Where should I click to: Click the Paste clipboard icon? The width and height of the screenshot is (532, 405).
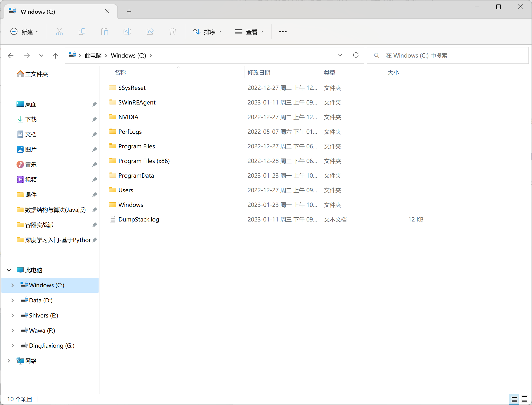coord(104,32)
